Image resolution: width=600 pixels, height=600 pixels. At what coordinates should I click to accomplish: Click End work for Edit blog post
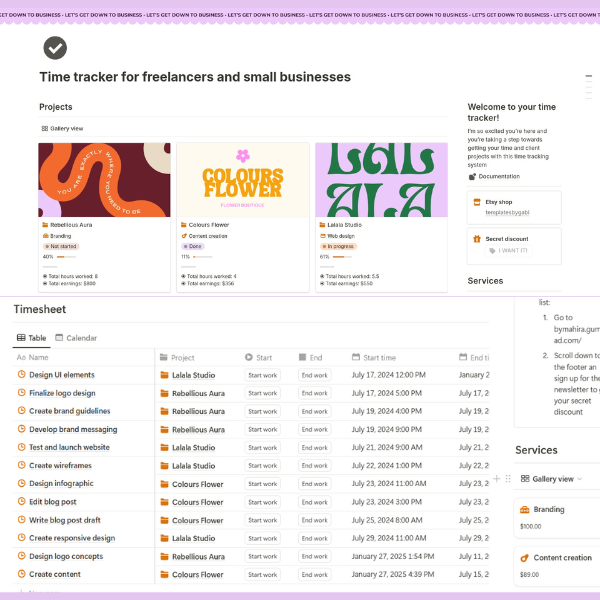tap(315, 502)
